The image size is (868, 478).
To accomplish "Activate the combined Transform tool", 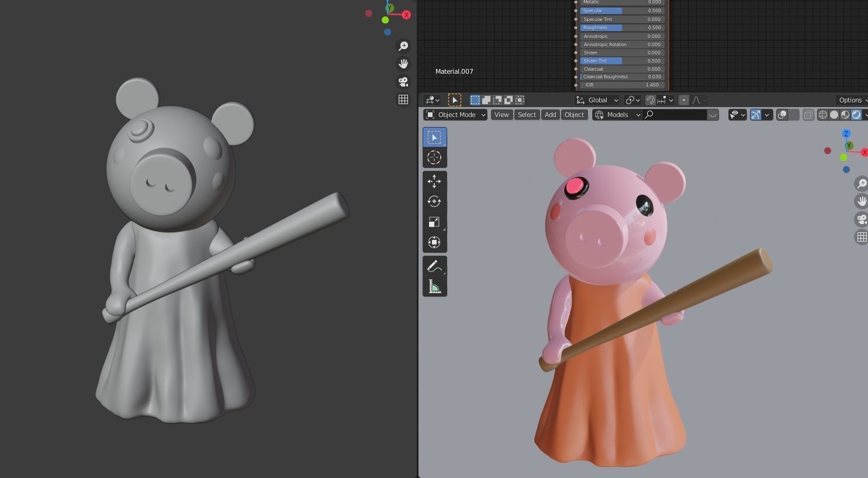I will [434, 242].
